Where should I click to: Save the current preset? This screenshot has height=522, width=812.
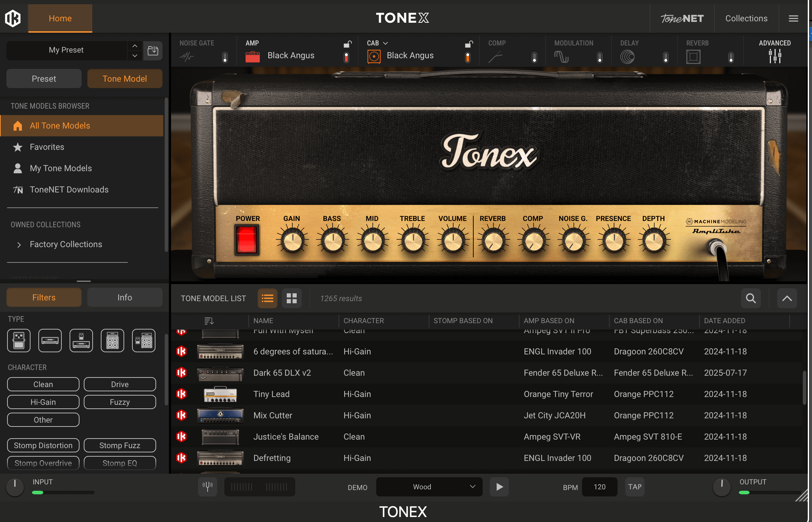click(x=153, y=50)
